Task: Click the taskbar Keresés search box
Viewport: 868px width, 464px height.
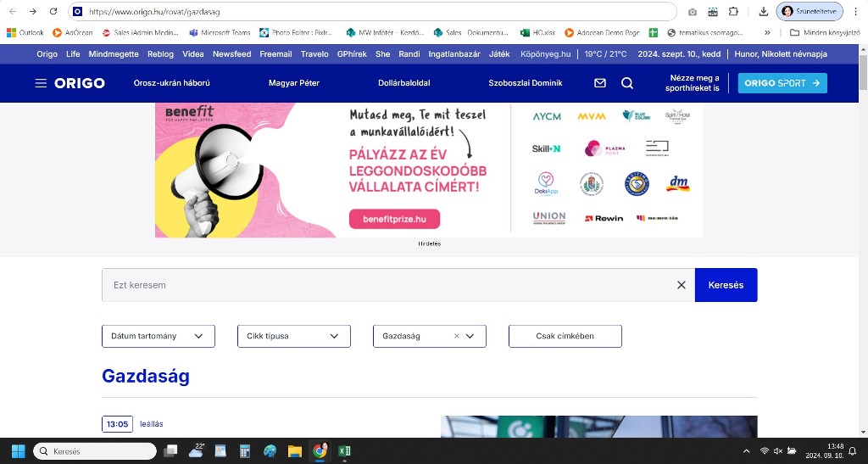Action: point(95,451)
